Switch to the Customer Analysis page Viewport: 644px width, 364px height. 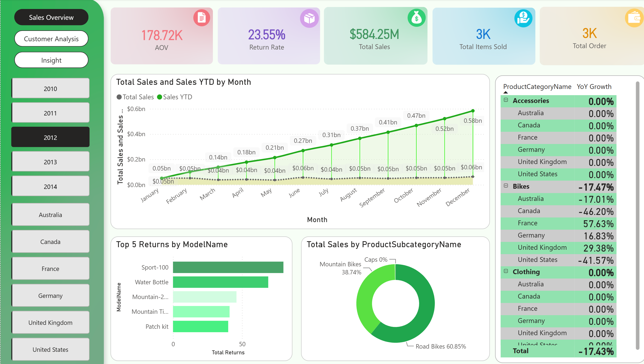(51, 39)
